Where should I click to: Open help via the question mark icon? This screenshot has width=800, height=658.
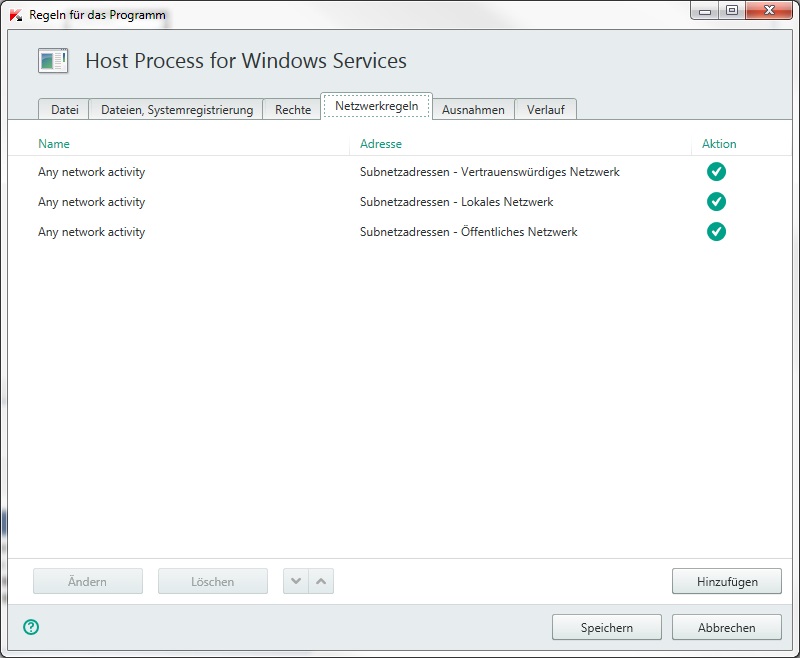31,627
